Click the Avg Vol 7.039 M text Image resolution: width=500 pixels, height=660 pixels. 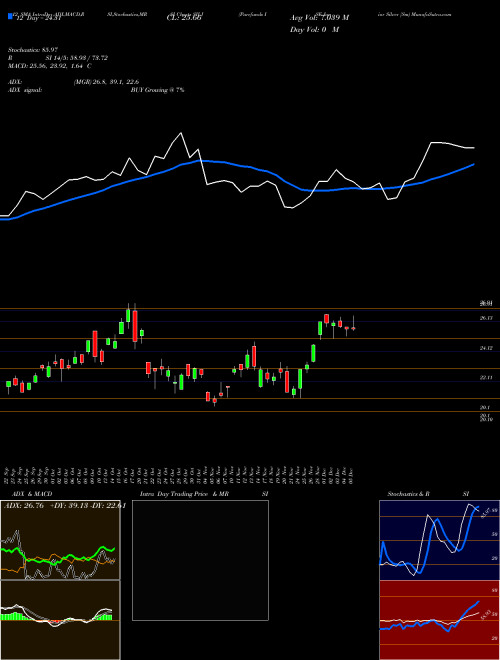(x=319, y=18)
